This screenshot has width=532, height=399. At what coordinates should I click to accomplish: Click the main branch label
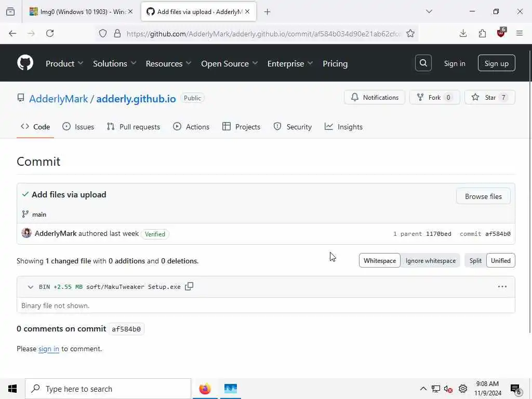point(39,215)
